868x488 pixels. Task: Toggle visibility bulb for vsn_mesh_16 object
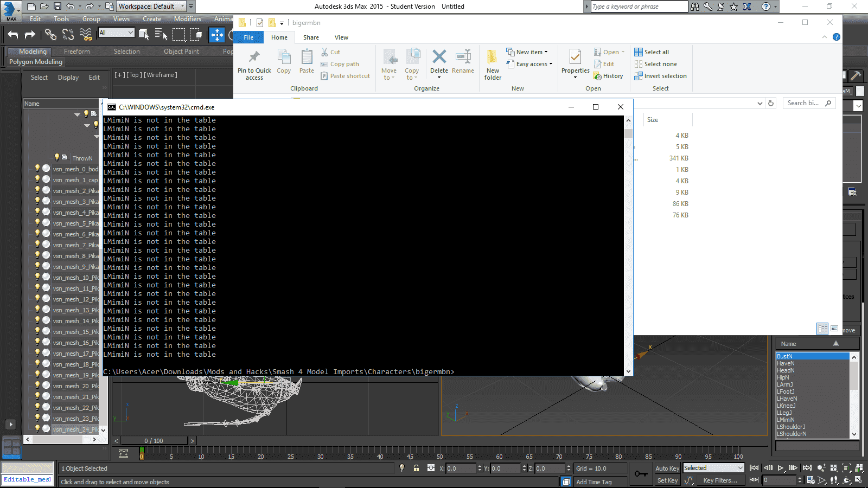pos(37,342)
